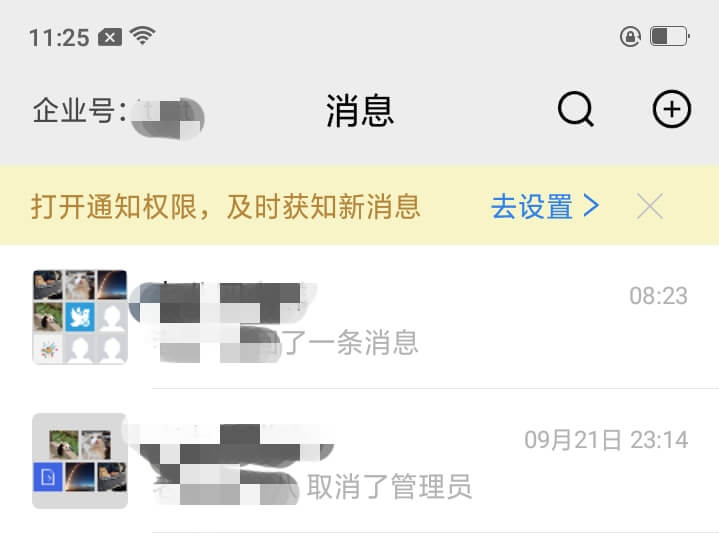Viewport: 719px width, 545px height.
Task: Dismiss the notification permission banner
Action: point(650,206)
